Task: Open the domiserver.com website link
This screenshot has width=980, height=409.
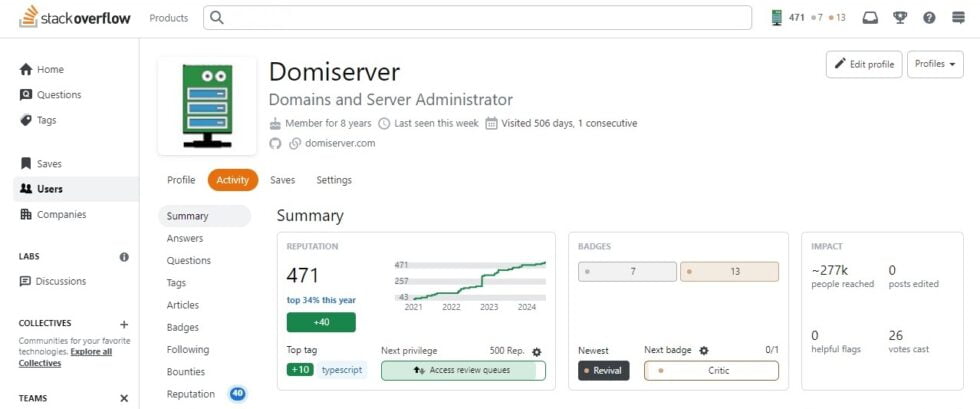Action: 339,143
